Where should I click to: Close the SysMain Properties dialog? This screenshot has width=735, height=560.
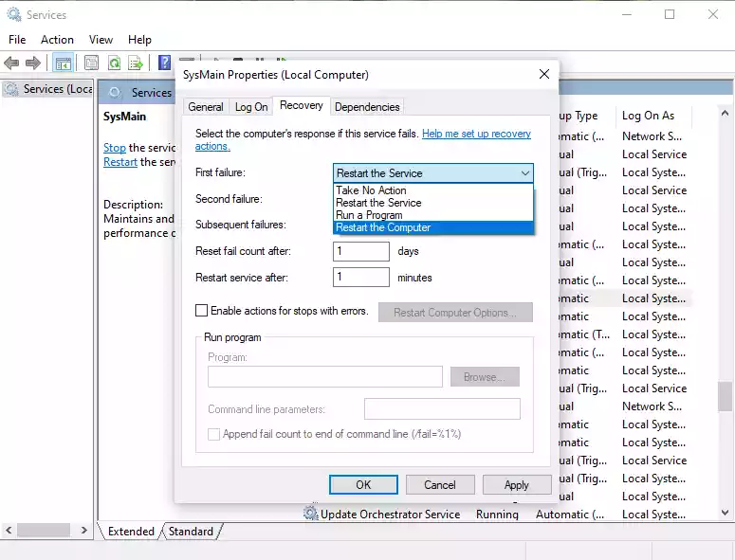pyautogui.click(x=543, y=74)
